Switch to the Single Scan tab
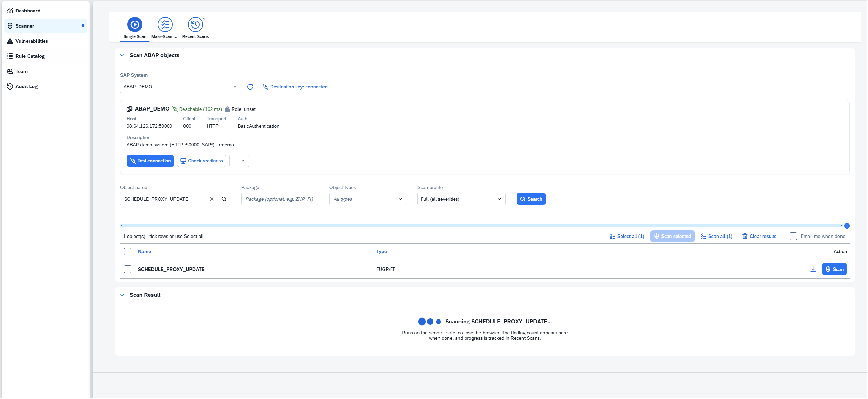This screenshot has height=399, width=868. point(135,28)
